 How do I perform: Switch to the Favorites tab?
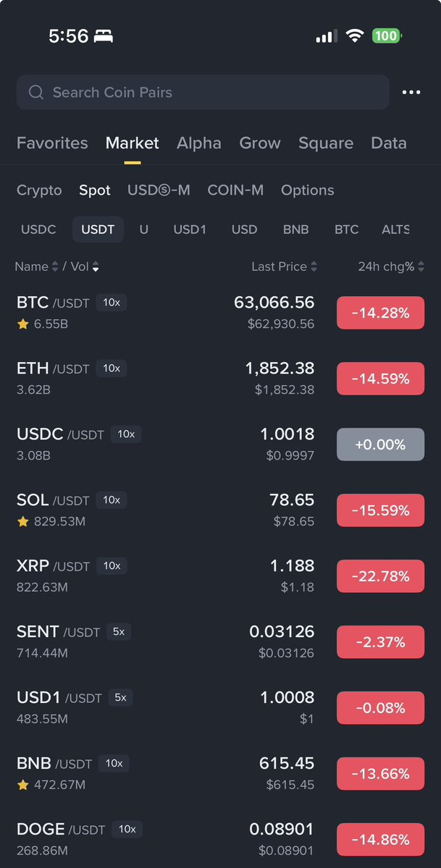52,143
